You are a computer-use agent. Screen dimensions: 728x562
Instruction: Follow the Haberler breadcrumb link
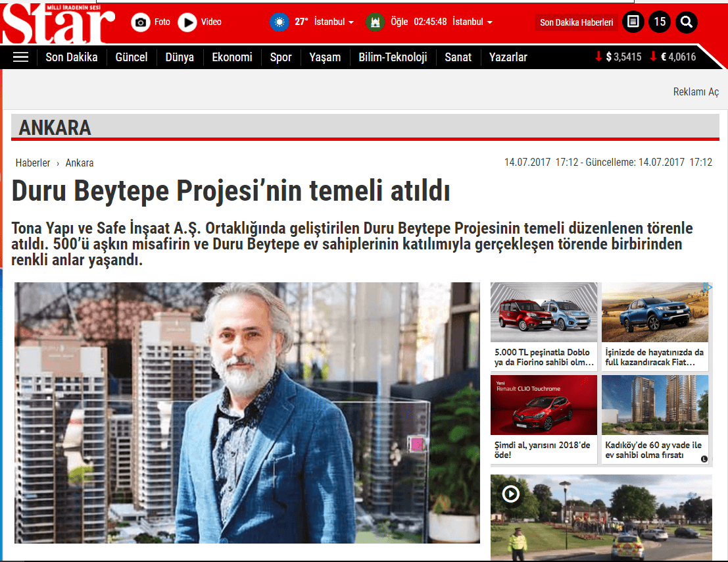33,163
